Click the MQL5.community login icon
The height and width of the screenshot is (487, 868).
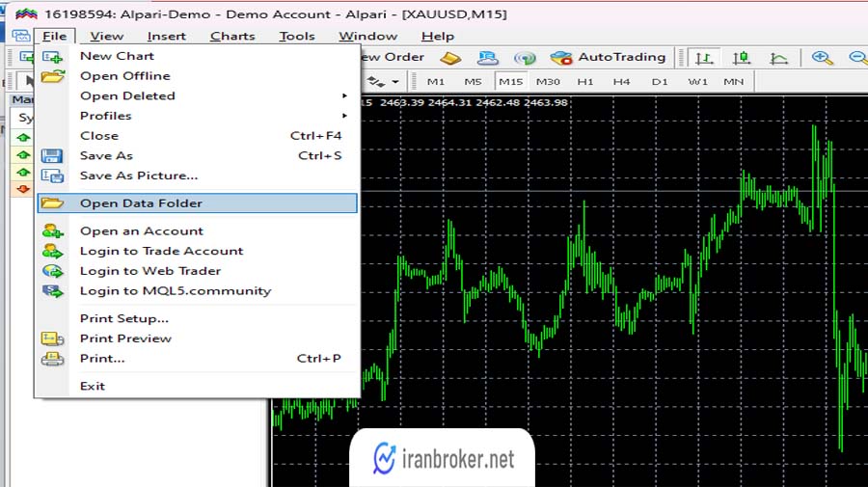53,290
